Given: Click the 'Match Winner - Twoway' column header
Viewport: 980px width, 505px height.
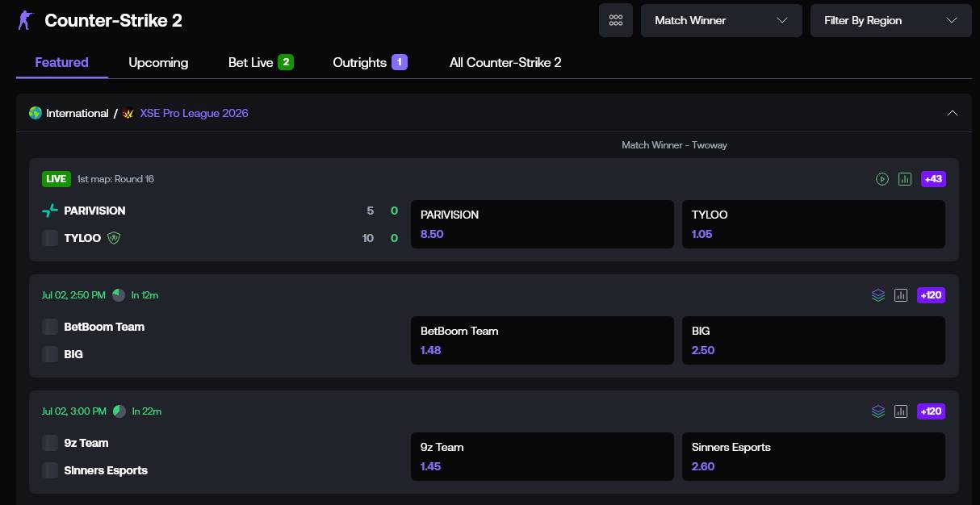Looking at the screenshot, I should 675,145.
